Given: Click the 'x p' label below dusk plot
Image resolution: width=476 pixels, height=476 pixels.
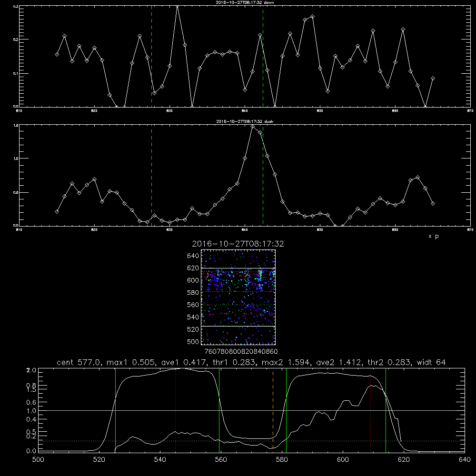Looking at the screenshot, I should click(434, 236).
